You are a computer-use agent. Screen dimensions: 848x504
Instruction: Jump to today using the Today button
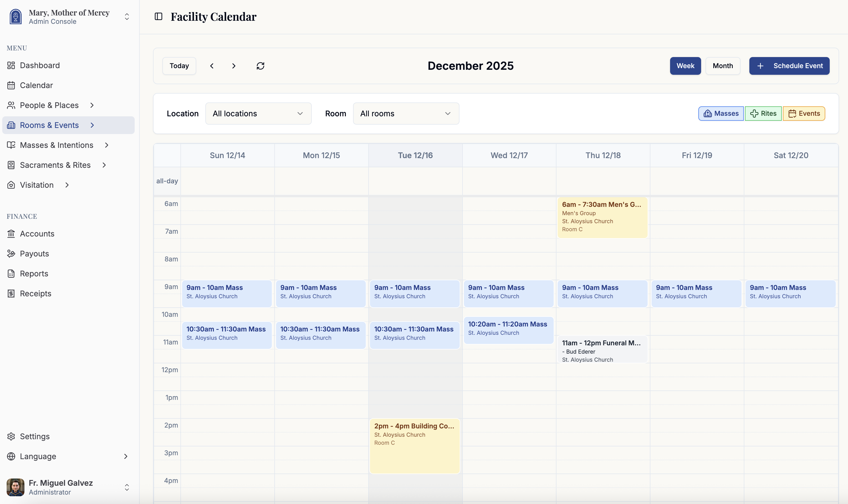click(179, 66)
